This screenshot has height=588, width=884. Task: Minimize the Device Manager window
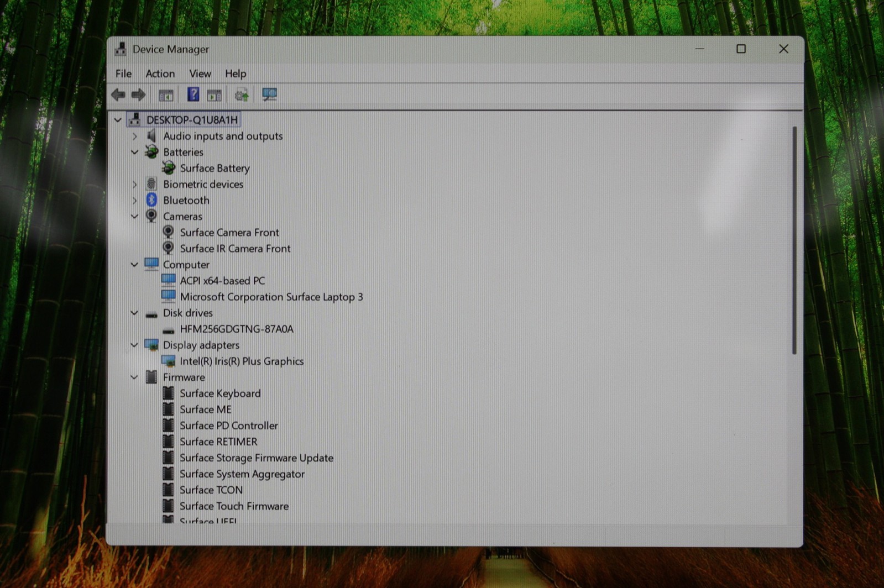click(699, 49)
